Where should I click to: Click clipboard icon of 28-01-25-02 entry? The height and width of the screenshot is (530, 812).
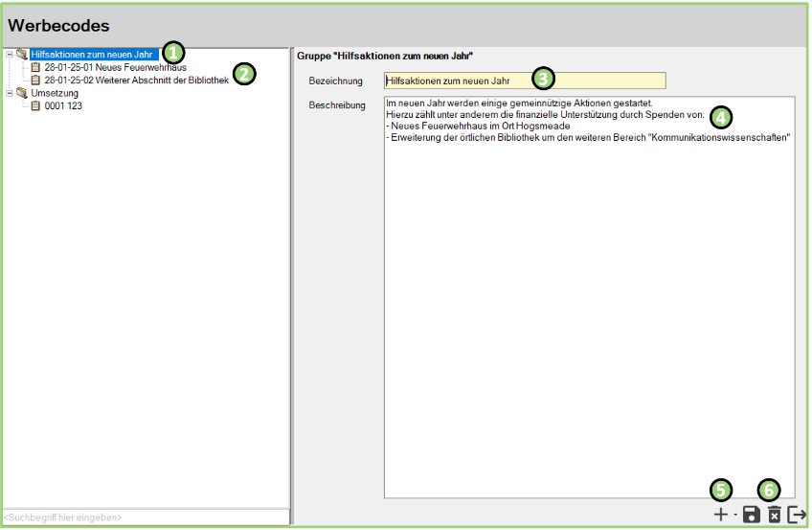36,81
